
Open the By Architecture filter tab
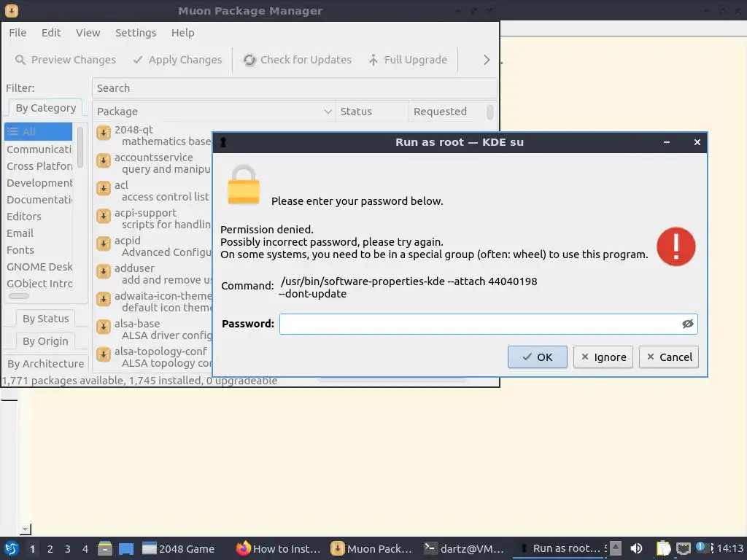click(x=46, y=364)
